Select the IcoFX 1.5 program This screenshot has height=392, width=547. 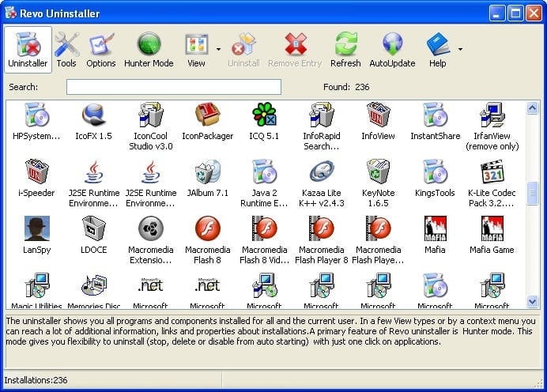tap(93, 121)
